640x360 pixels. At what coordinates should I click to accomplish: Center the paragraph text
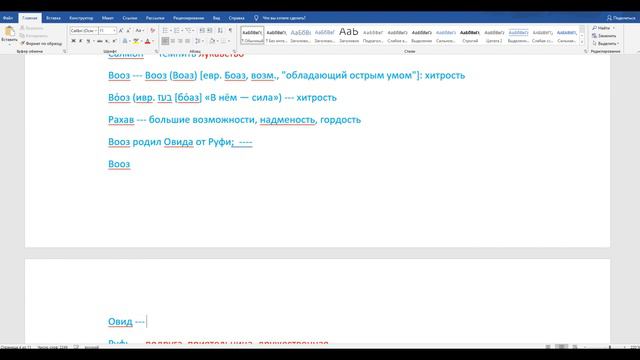[x=173, y=41]
